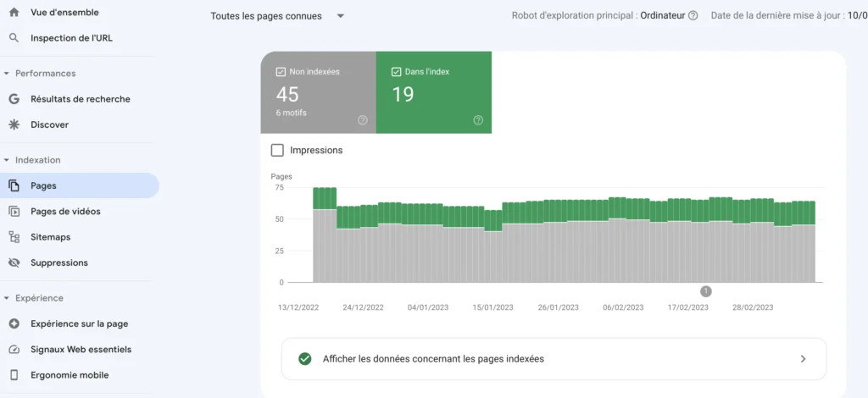Screen dimensions: 868x398
Task: Collapse the Indexation section
Action: (7, 160)
